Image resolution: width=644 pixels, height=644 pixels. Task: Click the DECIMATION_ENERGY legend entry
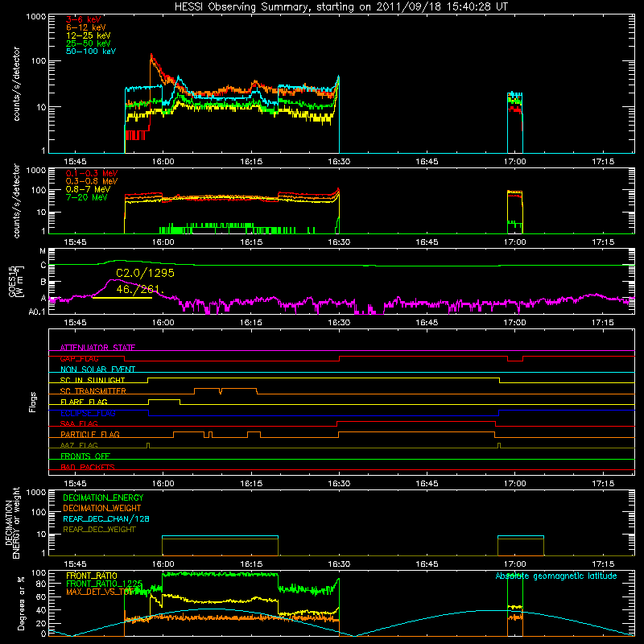coord(103,497)
